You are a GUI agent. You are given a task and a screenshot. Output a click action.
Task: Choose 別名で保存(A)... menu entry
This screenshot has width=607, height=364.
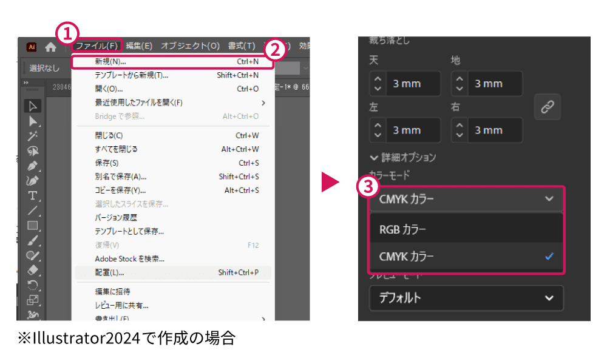(173, 177)
